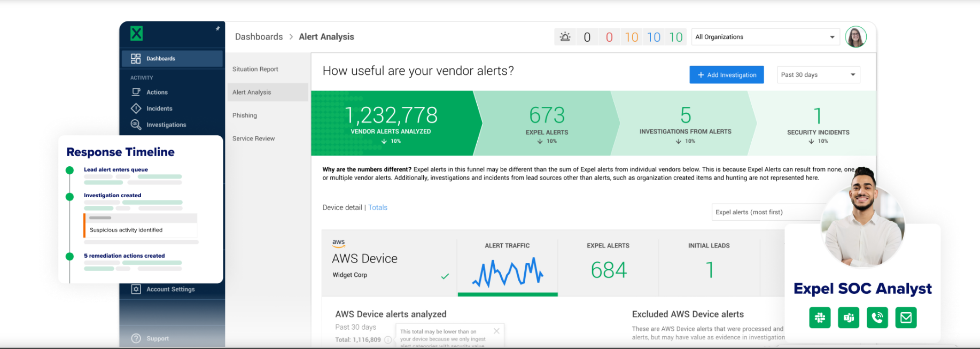Click the AWS Device title
The image size is (980, 349).
pos(364,259)
